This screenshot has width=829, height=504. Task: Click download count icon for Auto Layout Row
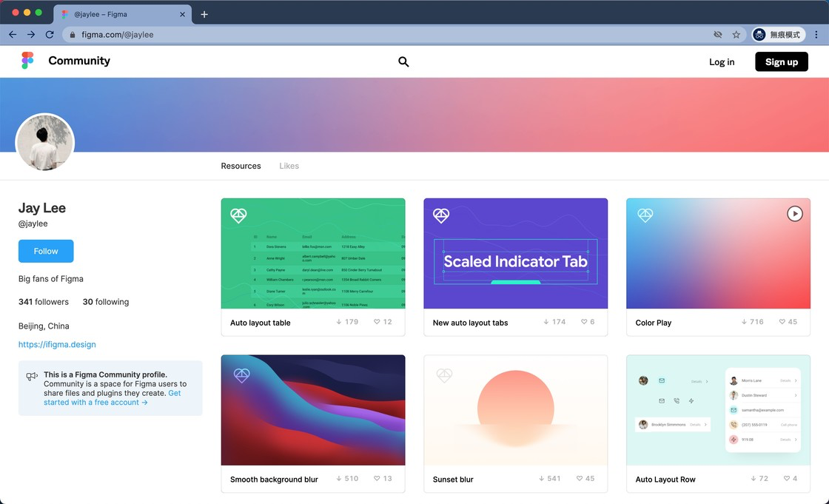(x=754, y=478)
